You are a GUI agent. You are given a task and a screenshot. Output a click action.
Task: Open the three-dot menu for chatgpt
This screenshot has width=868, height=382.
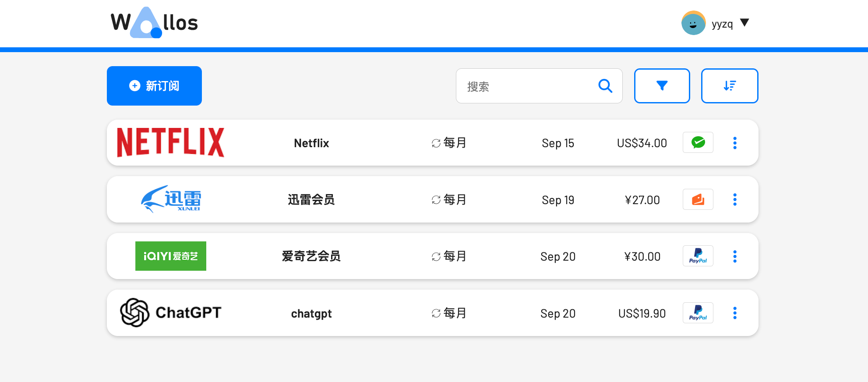coord(735,313)
